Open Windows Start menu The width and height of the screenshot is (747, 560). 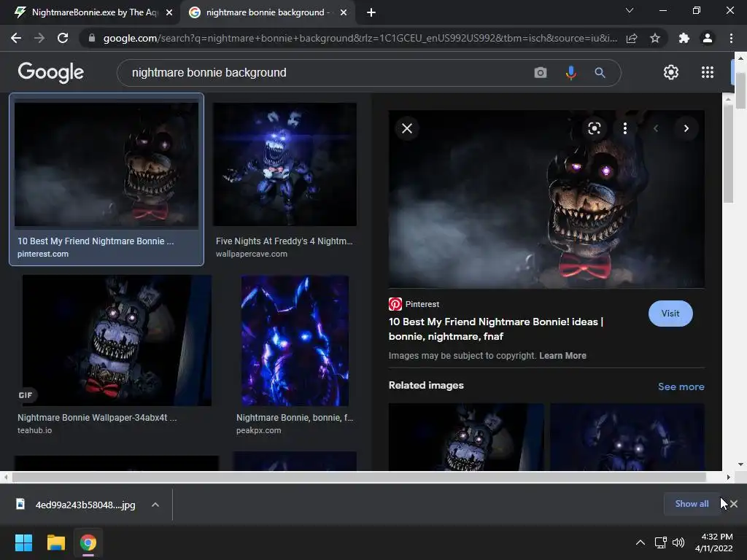point(23,542)
